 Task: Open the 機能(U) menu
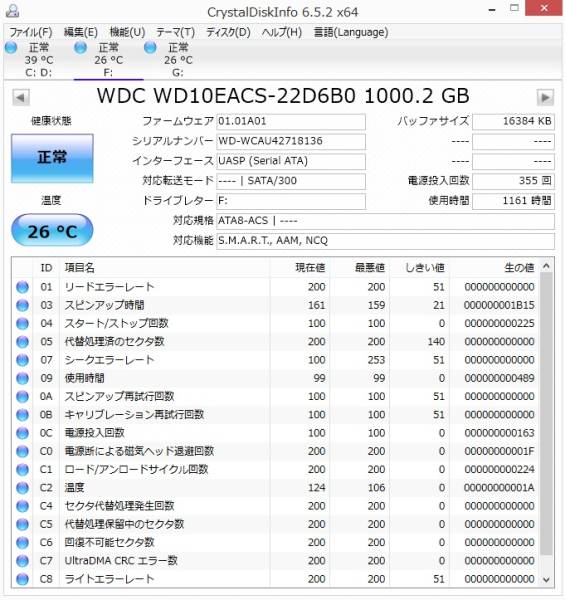click(127, 32)
